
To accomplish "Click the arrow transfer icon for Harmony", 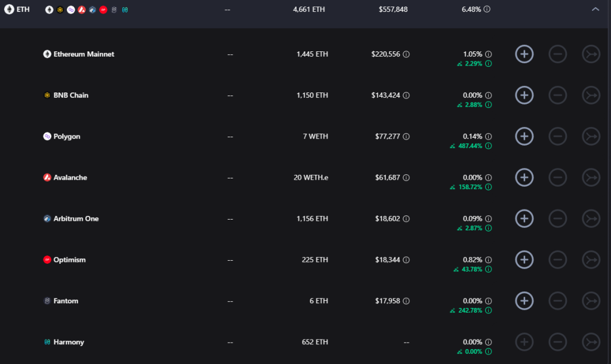I will tap(591, 342).
